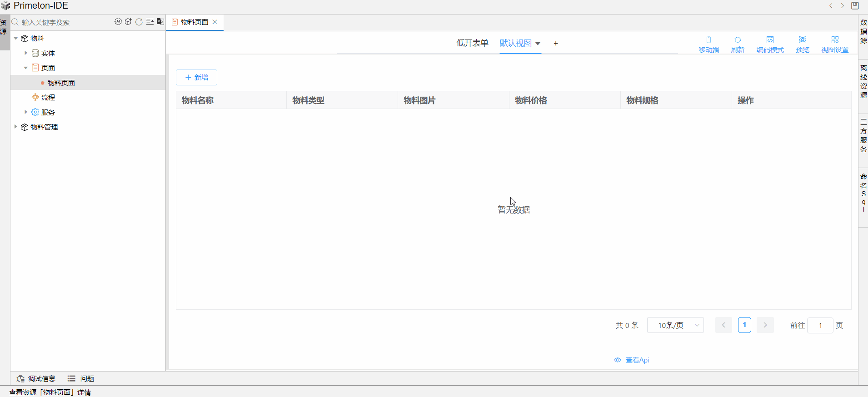This screenshot has height=397, width=868.
Task: Open the 默认视图 dropdown arrow
Action: click(538, 44)
